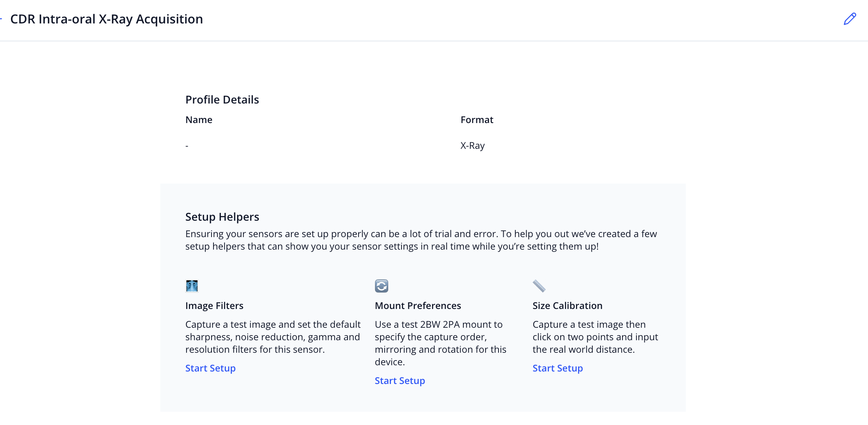This screenshot has width=868, height=425.
Task: Click the Size Calibration ruler icon
Action: pyautogui.click(x=539, y=286)
